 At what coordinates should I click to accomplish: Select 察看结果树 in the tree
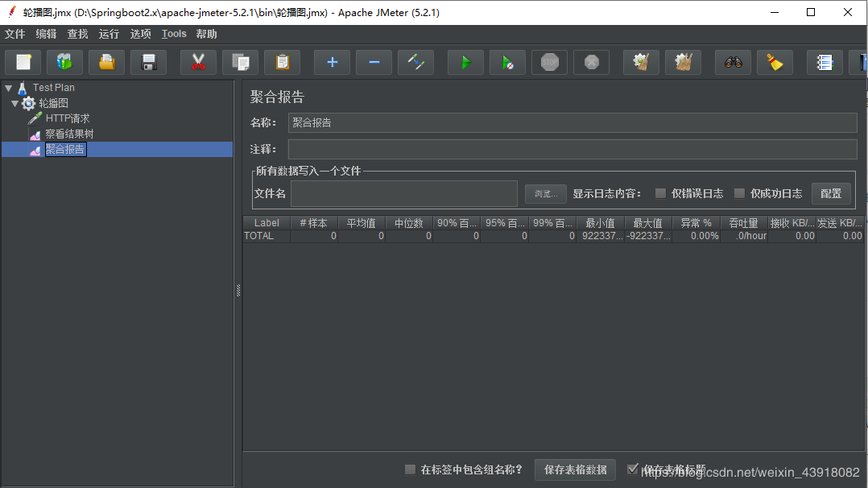[69, 134]
